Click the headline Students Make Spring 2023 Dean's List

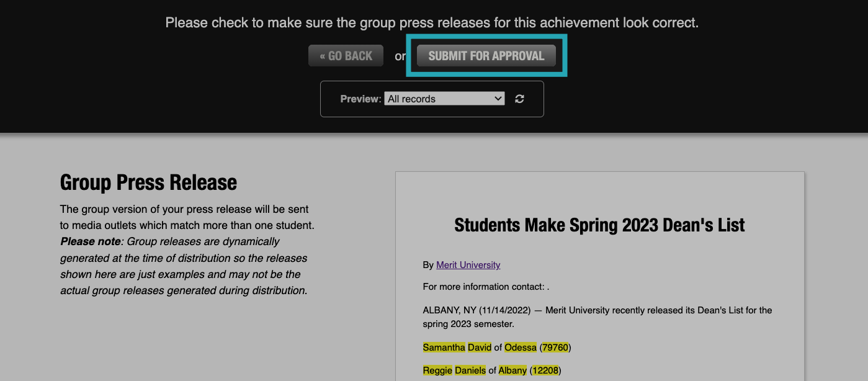click(x=599, y=225)
